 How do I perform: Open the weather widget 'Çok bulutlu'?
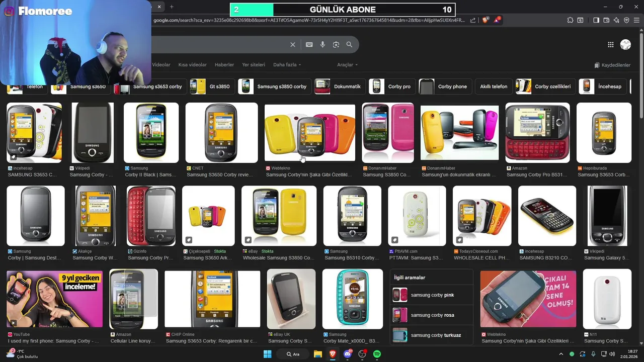[x=22, y=354]
